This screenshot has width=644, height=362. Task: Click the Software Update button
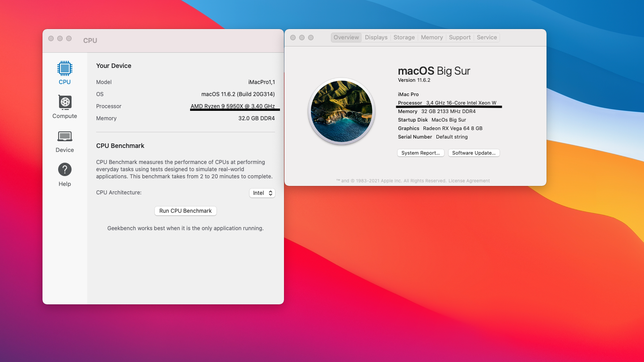coord(474,153)
